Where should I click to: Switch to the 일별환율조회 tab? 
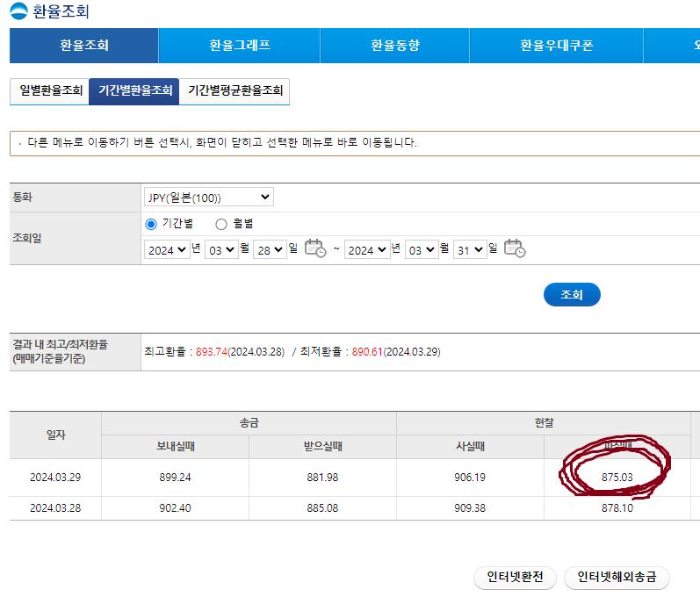coord(50,90)
